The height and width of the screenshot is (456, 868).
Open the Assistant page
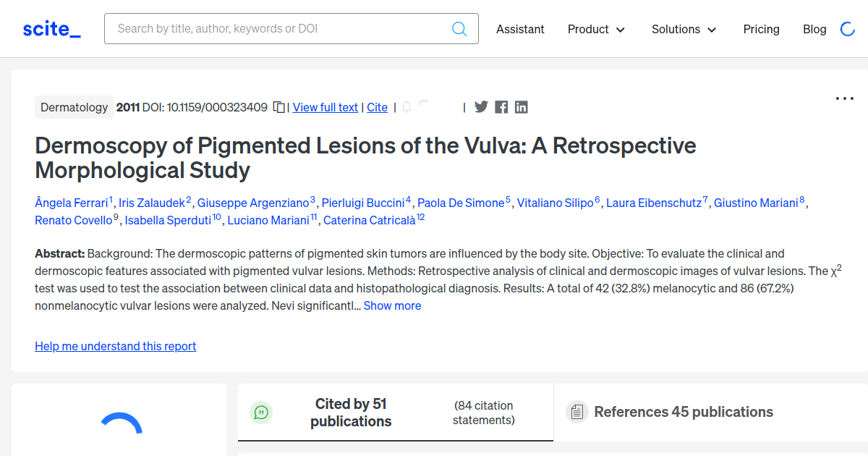point(520,29)
